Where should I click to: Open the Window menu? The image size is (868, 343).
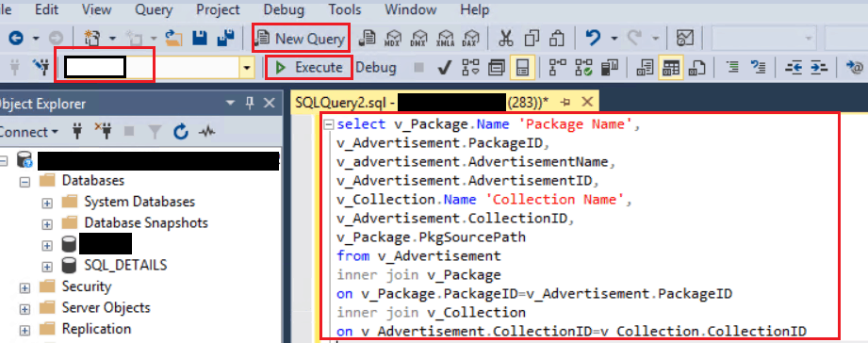tap(410, 9)
